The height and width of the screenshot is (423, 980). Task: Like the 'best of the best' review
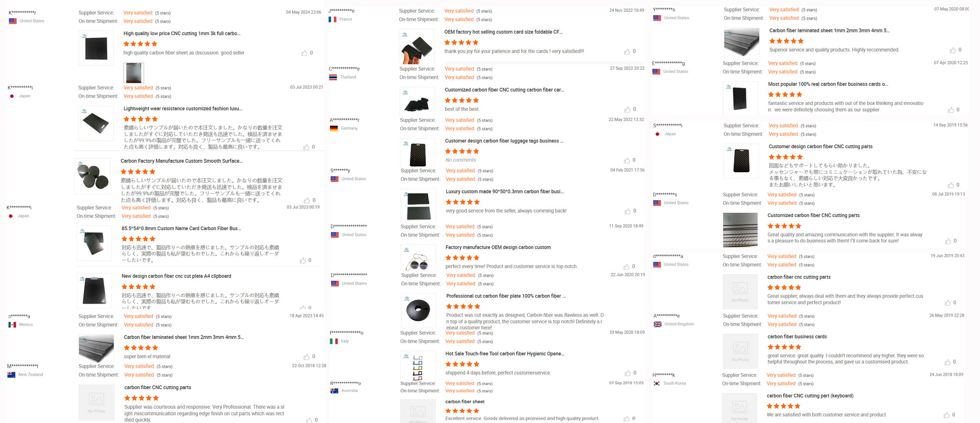pyautogui.click(x=627, y=110)
